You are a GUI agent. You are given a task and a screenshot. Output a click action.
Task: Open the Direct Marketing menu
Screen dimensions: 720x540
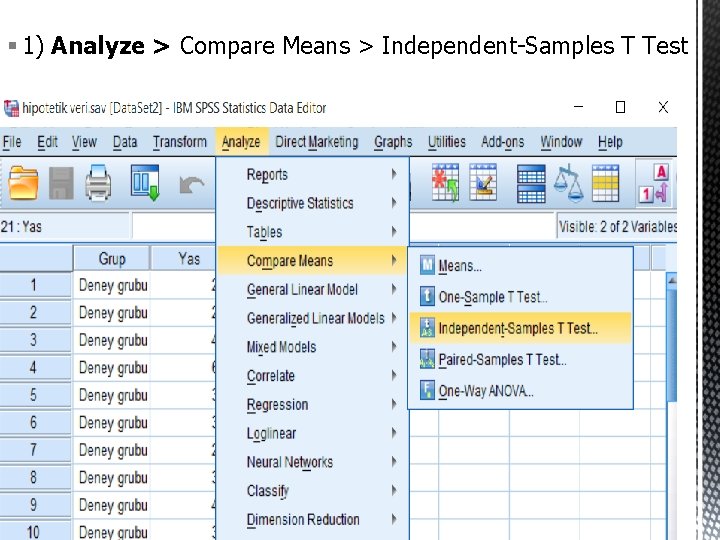tap(316, 142)
